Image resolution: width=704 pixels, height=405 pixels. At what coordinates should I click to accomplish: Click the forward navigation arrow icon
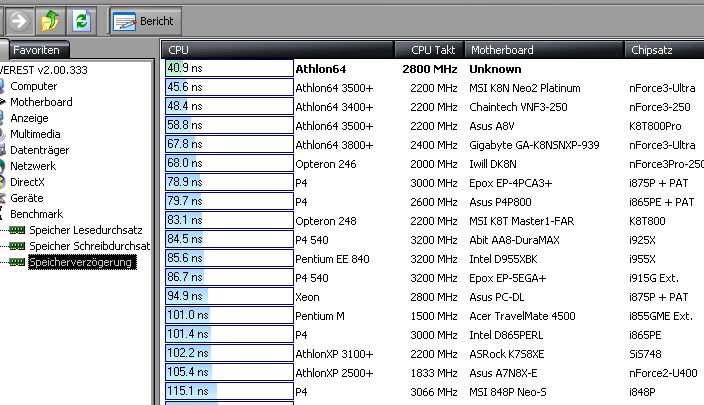18,21
